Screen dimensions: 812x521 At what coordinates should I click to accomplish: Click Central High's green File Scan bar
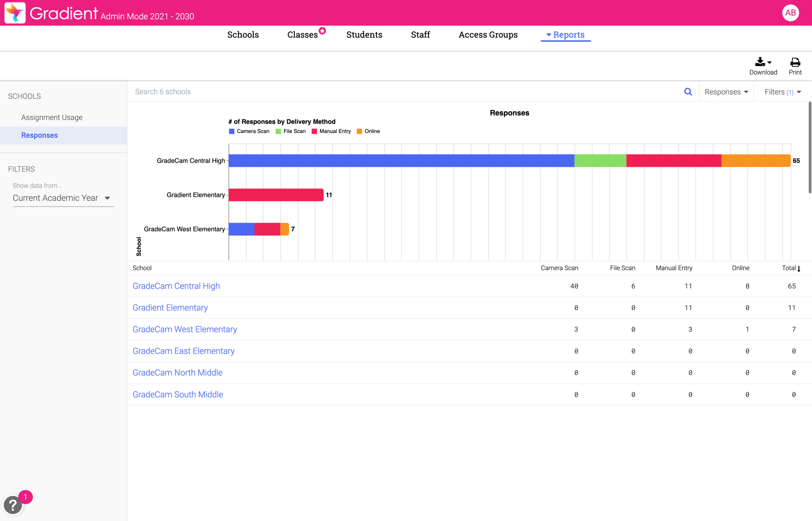click(x=600, y=161)
